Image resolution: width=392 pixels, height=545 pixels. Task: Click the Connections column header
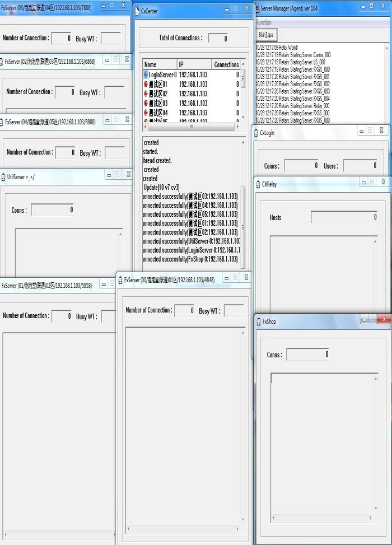click(226, 64)
